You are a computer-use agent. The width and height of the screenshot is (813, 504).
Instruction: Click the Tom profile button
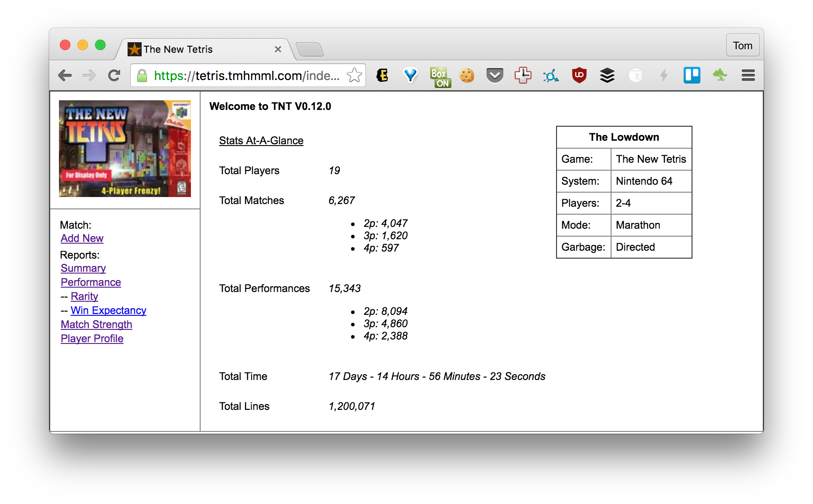[743, 46]
